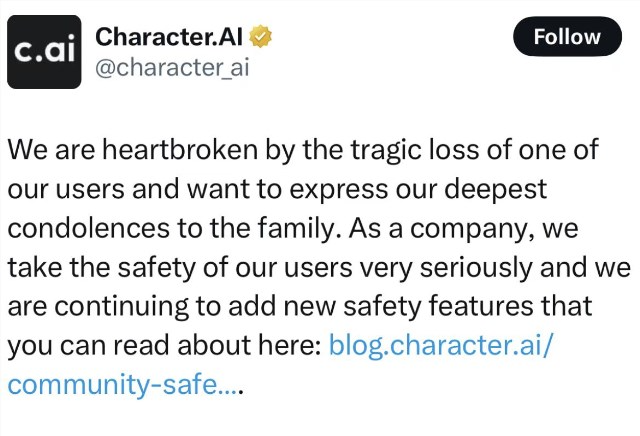Click the gold verified checkmark badge

click(x=262, y=38)
